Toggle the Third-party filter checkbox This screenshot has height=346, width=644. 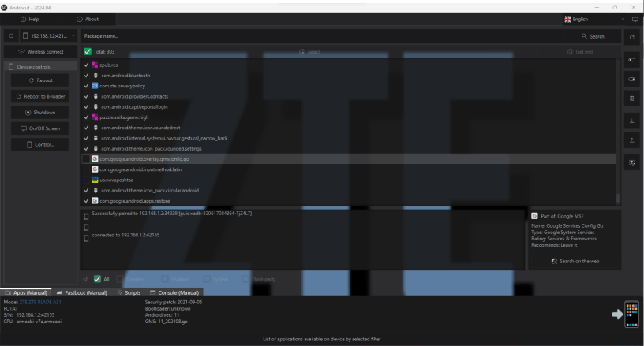click(245, 279)
